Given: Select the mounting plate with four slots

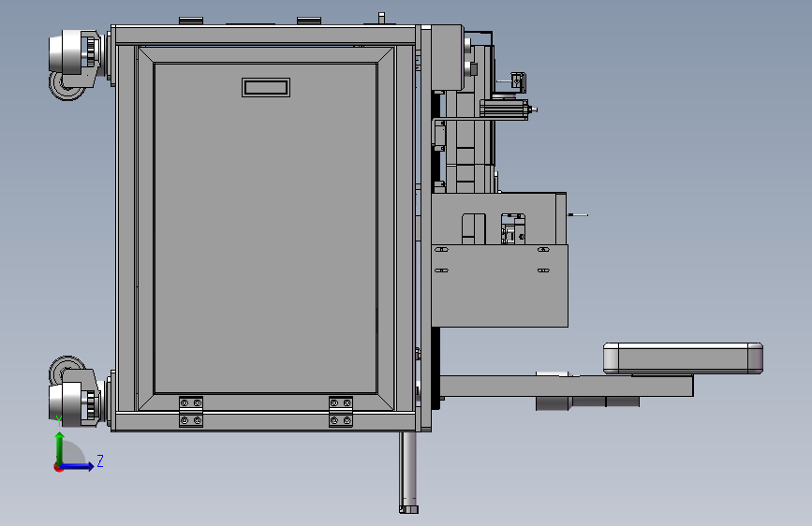Looking at the screenshot, I should coord(500,285).
